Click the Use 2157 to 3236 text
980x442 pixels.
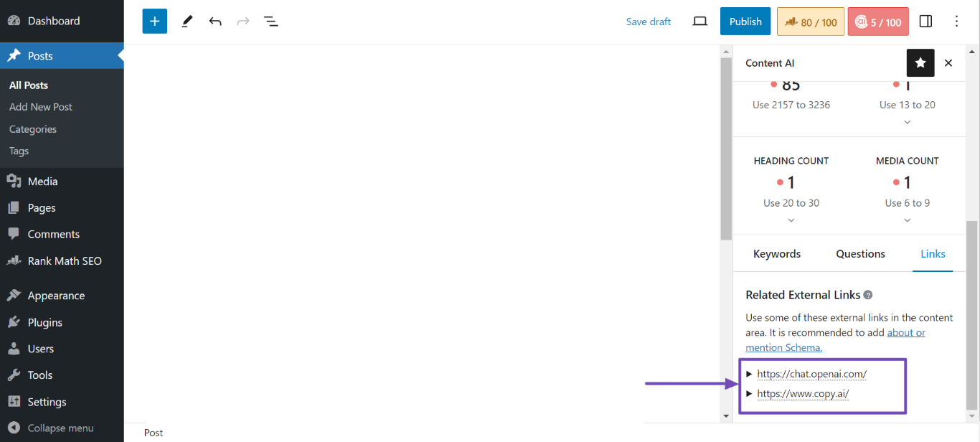(791, 105)
